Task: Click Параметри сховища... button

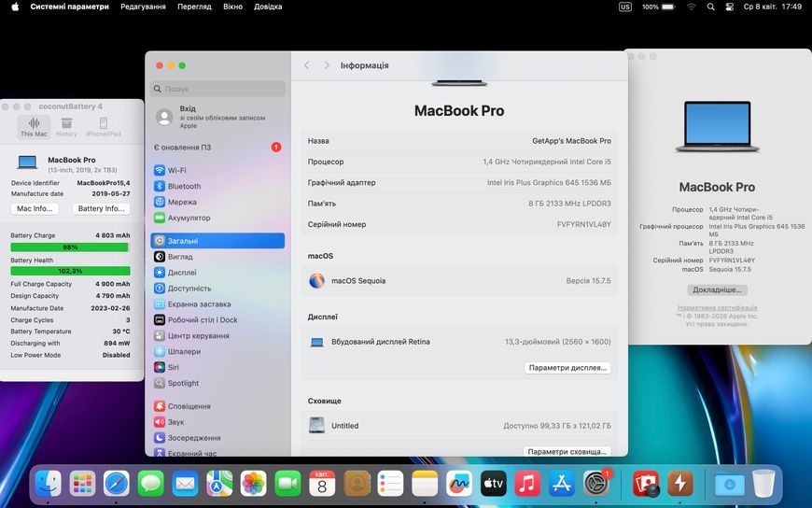Action: coord(567,451)
